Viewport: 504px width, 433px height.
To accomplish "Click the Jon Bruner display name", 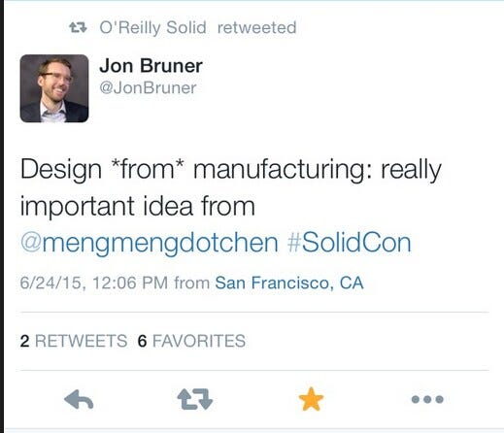I will pyautogui.click(x=151, y=66).
